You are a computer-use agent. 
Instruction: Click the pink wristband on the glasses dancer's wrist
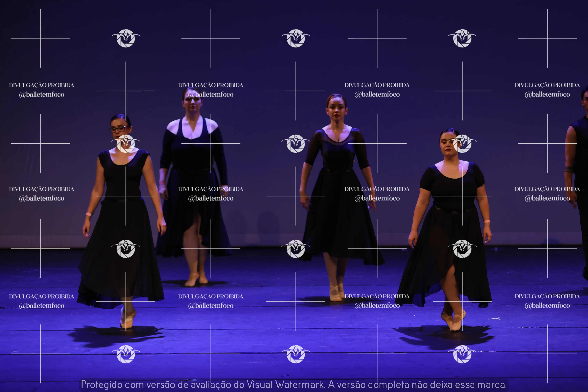88,214
